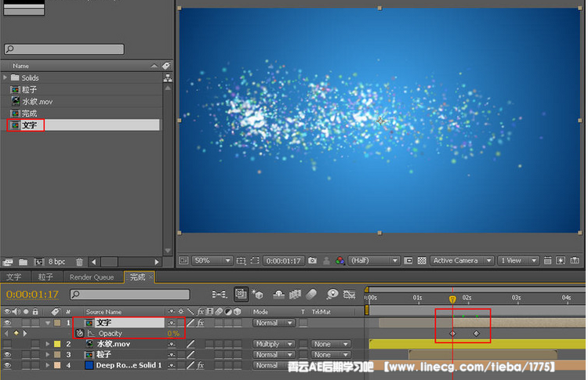Toggle the Live Update icon
The image size is (588, 380).
click(241, 294)
